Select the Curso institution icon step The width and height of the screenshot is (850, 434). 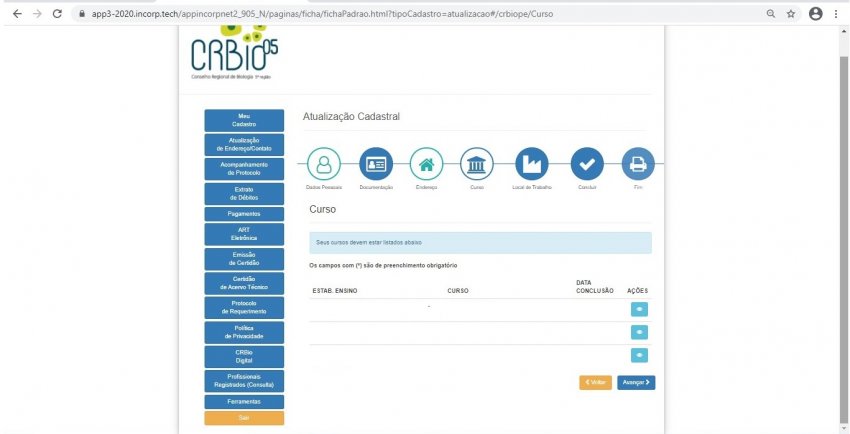click(476, 164)
